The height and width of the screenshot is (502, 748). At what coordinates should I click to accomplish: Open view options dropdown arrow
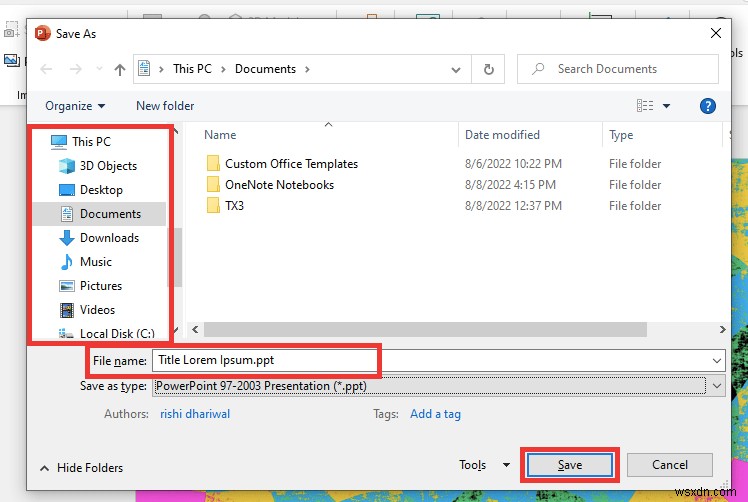click(x=666, y=106)
